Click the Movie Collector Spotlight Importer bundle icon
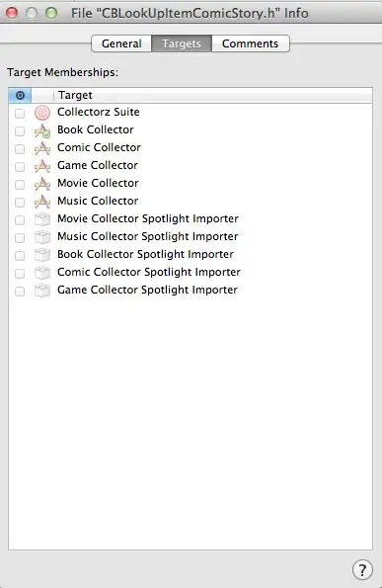Image resolution: width=382 pixels, height=588 pixels. (x=42, y=219)
